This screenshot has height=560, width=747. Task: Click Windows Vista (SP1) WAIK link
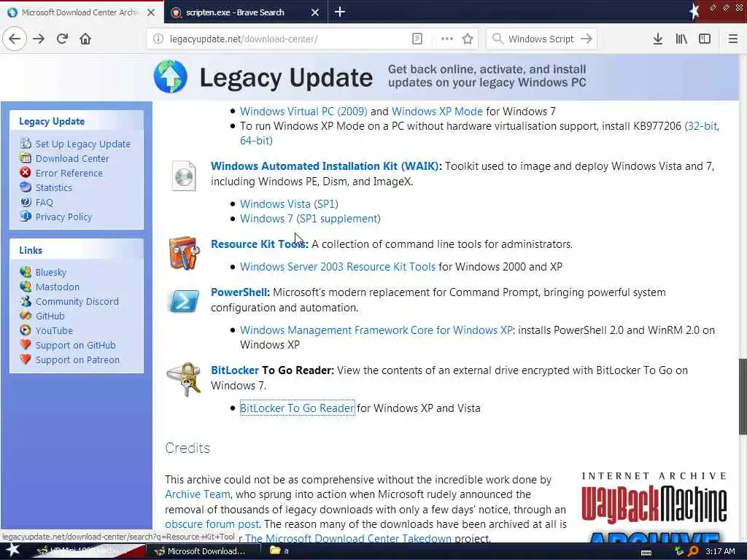(289, 204)
